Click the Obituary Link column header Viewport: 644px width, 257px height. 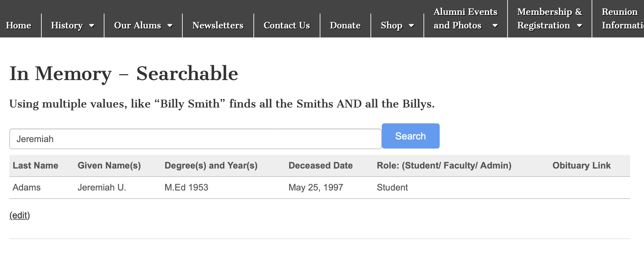pos(581,166)
